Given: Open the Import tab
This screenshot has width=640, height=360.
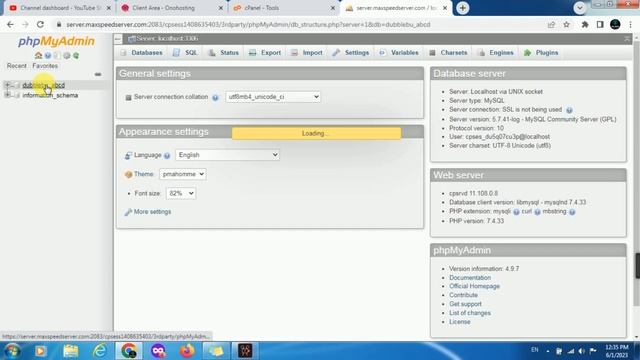Looking at the screenshot, I should [307, 53].
